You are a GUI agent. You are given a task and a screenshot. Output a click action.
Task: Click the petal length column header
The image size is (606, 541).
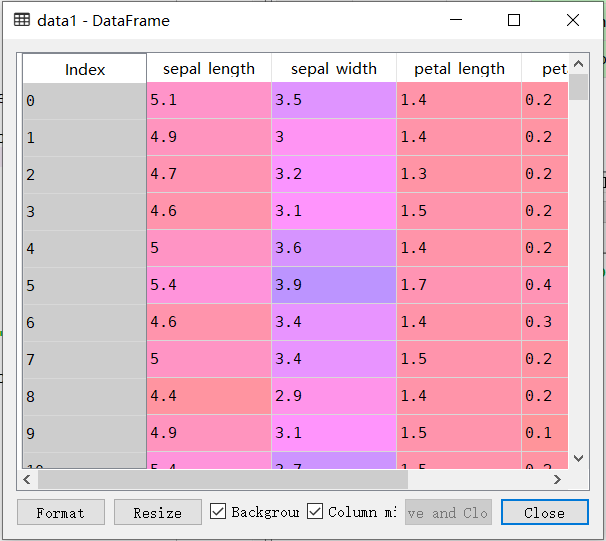pyautogui.click(x=459, y=69)
